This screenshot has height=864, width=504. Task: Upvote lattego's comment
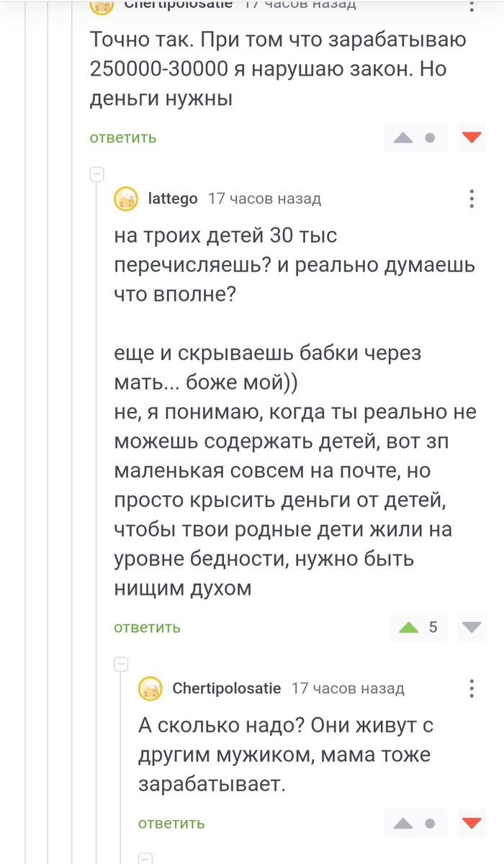408,627
